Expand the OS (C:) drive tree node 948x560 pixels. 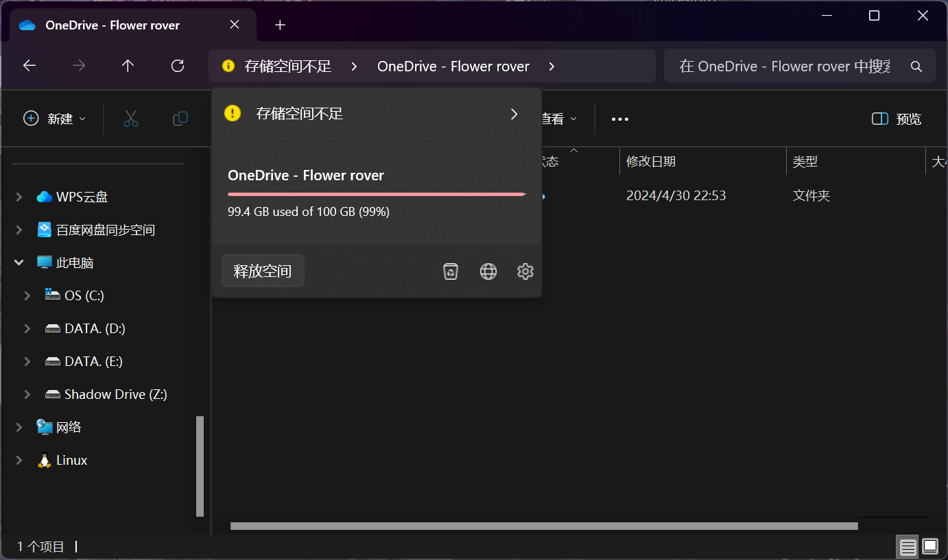27,295
